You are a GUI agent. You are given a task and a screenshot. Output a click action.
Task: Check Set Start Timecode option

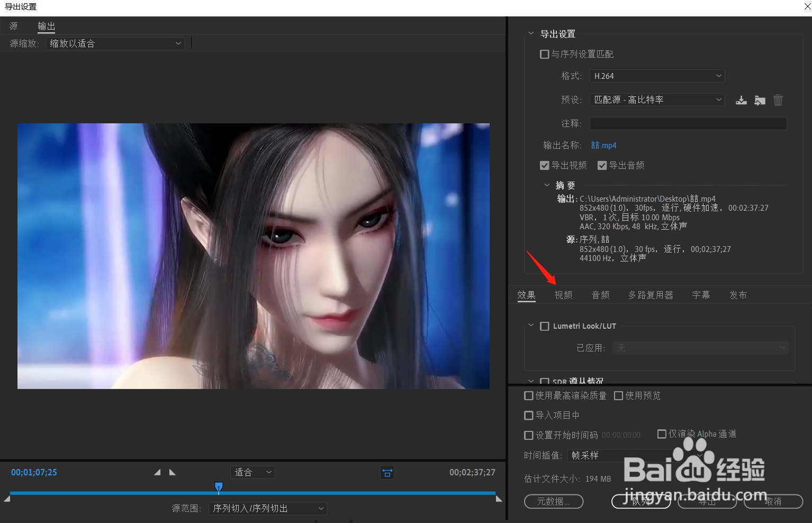pyautogui.click(x=528, y=435)
